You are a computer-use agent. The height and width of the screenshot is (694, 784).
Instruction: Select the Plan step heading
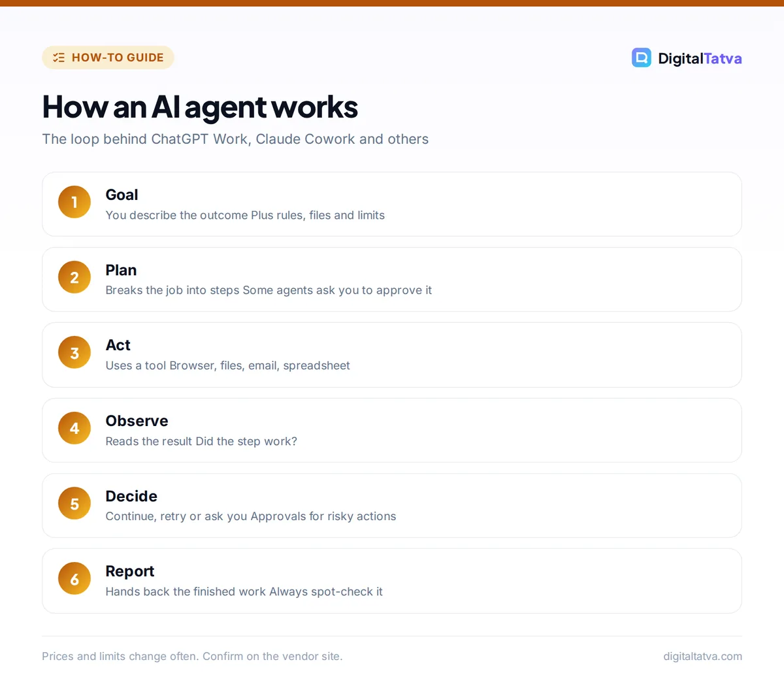[x=121, y=270]
